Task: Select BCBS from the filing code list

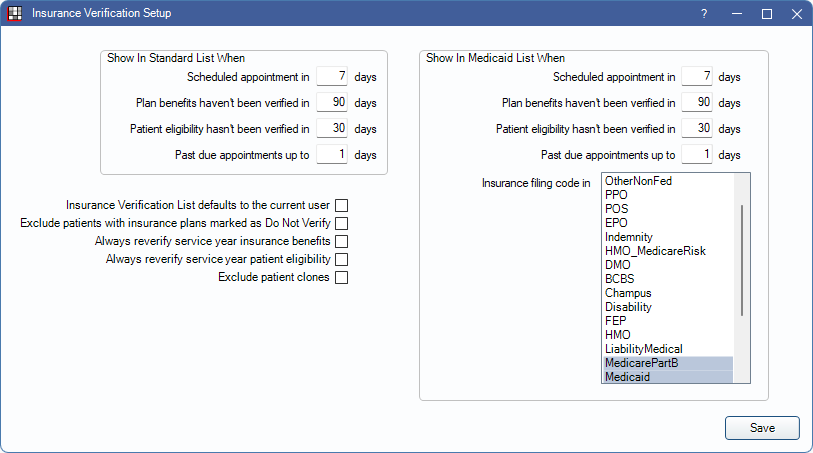Action: coord(620,279)
